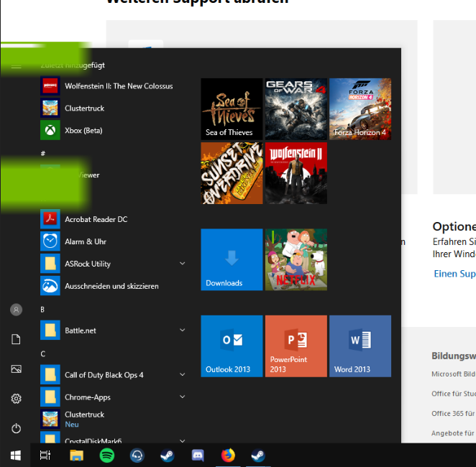The width and height of the screenshot is (476, 467).
Task: Open Wolfenstein II: The New Colossus from recently added
Action: (x=112, y=86)
